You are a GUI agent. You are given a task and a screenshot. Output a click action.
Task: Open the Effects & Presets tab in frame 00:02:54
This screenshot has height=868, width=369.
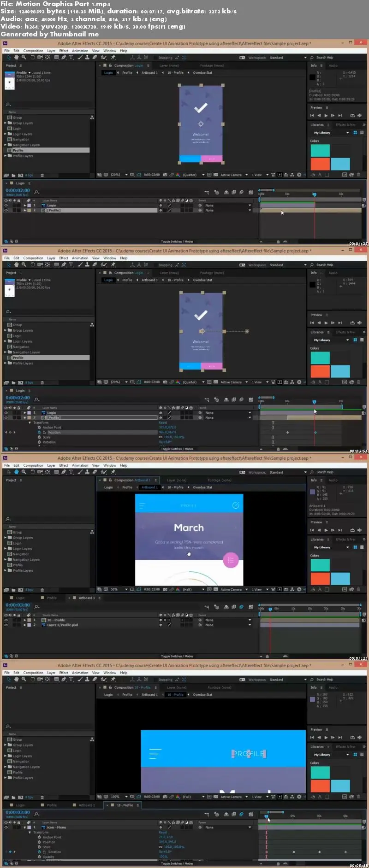345,332
